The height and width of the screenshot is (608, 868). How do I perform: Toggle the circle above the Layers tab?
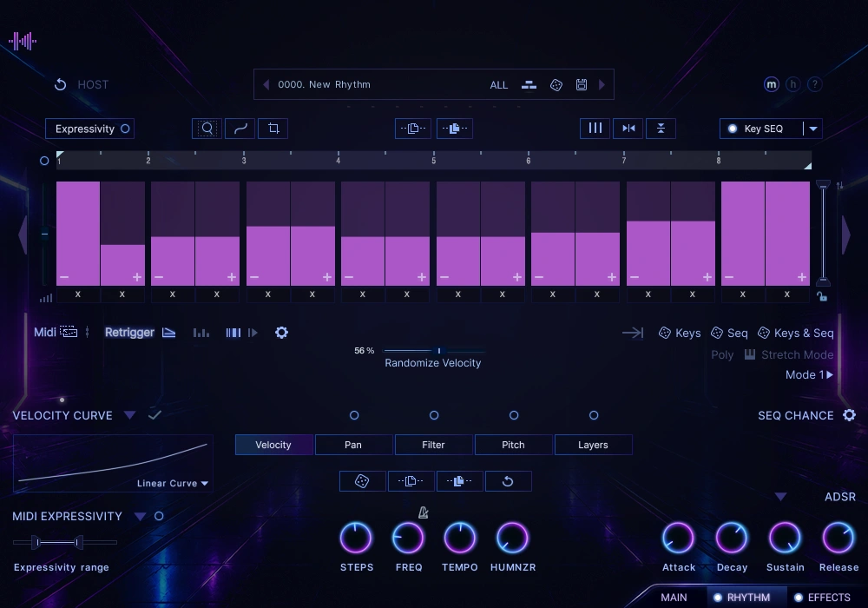point(594,415)
